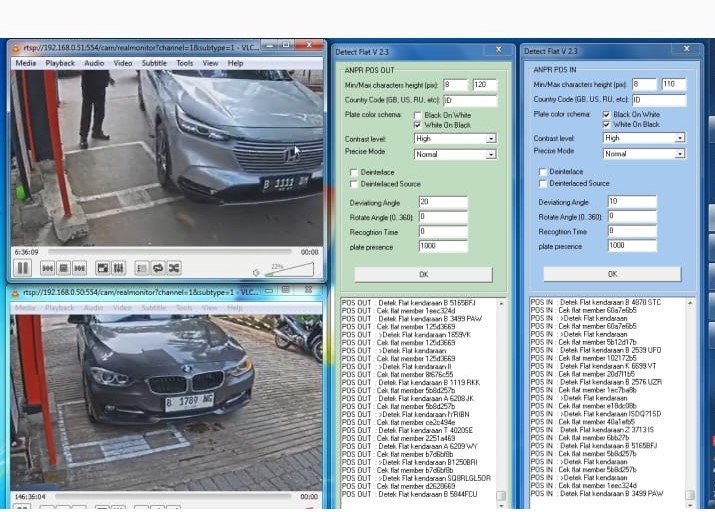Show the VLC playlist

(x=141, y=268)
